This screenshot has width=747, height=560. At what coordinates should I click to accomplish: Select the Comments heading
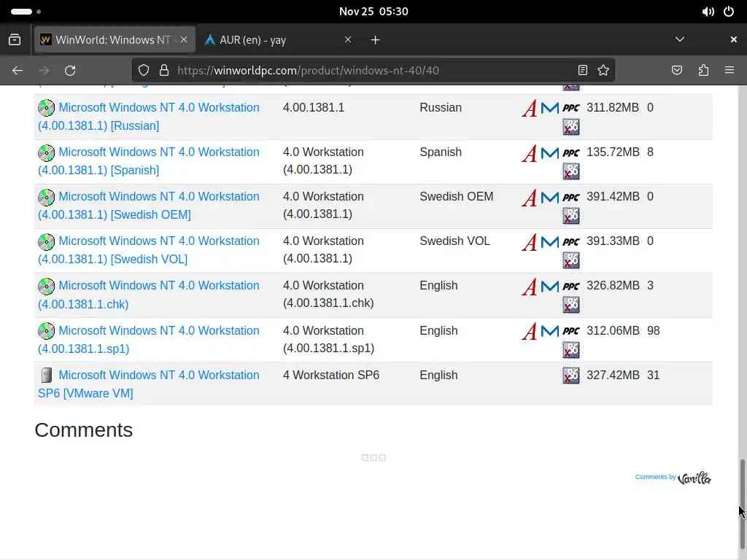(x=84, y=430)
